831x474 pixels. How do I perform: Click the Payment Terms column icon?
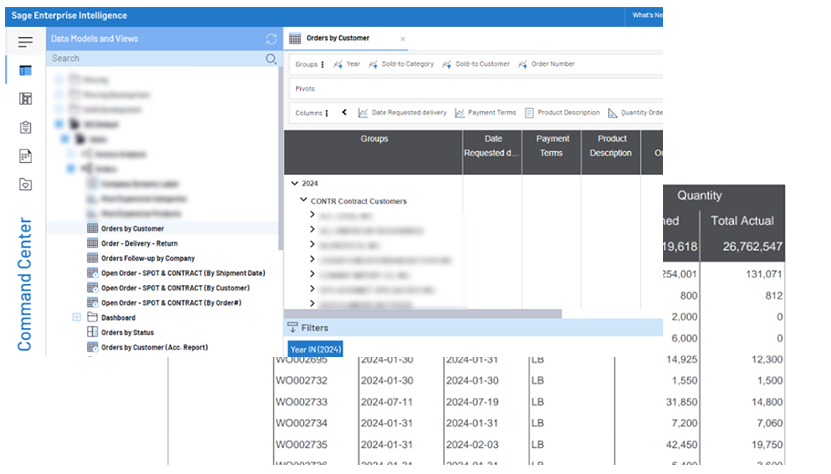tap(459, 113)
